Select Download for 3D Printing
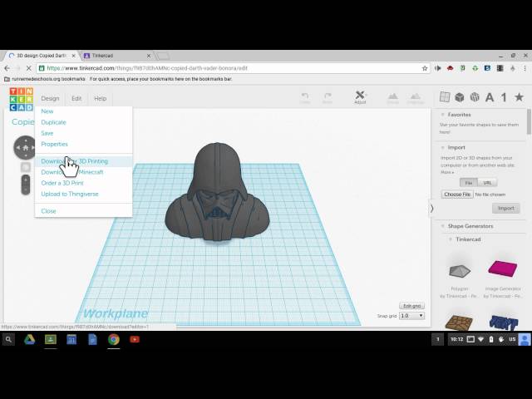532x399 pixels. point(83,161)
